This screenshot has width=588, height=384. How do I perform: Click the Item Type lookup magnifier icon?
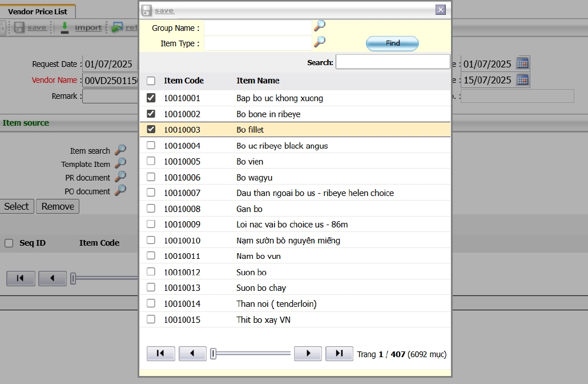pos(320,41)
